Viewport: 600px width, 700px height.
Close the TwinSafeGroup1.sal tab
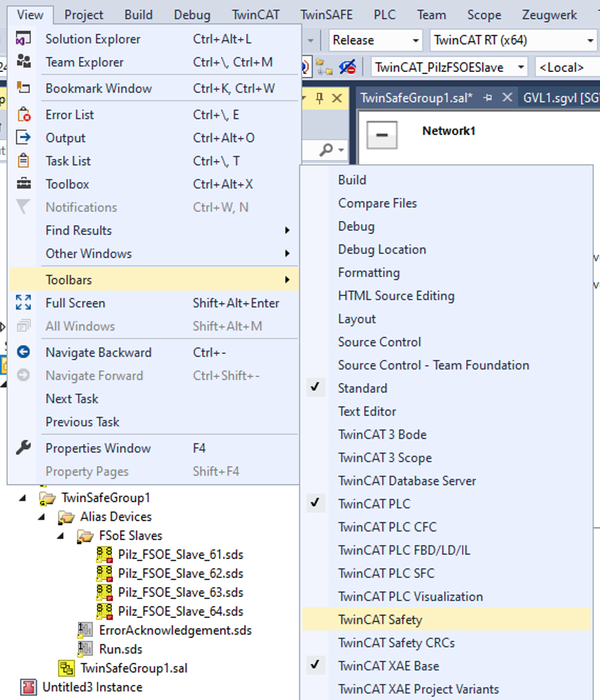[507, 98]
